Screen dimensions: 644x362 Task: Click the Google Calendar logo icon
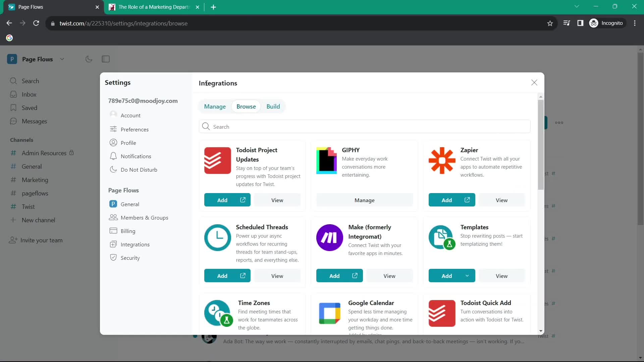[x=330, y=313]
